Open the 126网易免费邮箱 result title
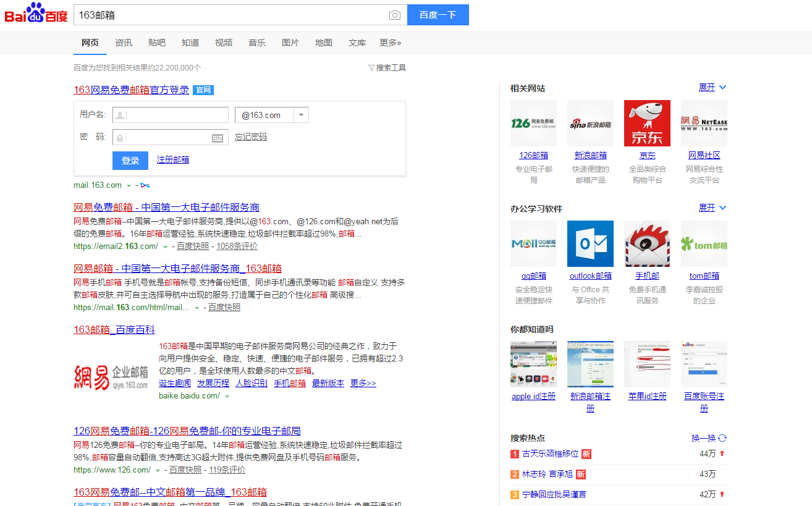The image size is (812, 506). tap(187, 431)
